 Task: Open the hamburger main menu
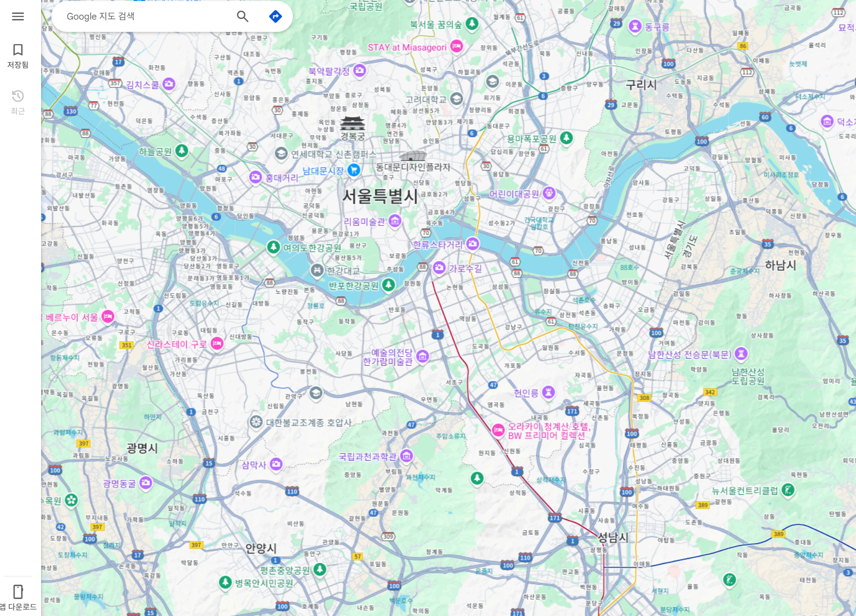click(x=18, y=16)
